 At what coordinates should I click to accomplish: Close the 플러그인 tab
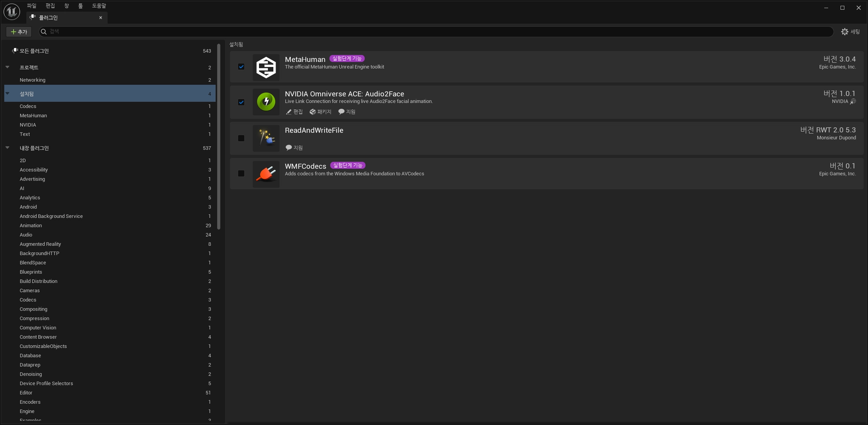[100, 17]
